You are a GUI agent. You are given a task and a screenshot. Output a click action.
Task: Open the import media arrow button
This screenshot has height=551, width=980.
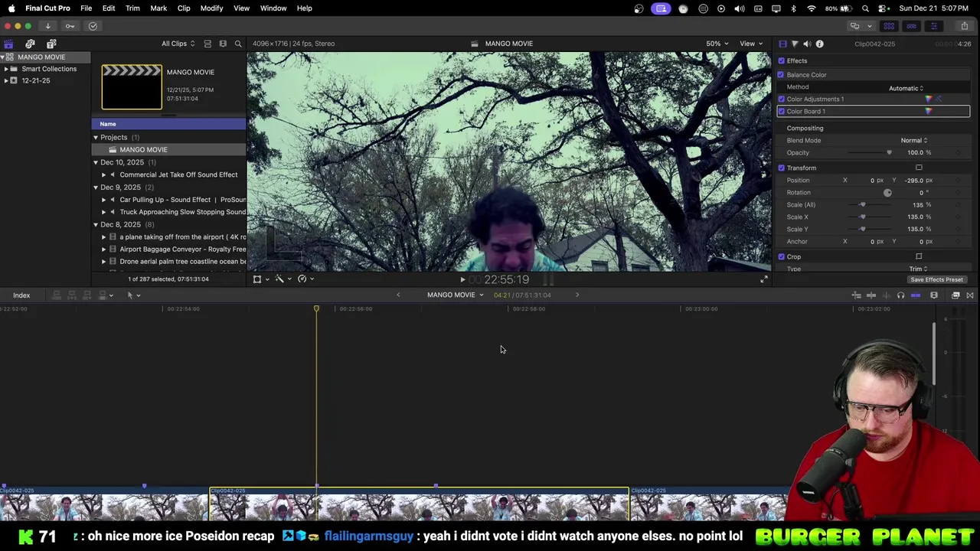(47, 26)
